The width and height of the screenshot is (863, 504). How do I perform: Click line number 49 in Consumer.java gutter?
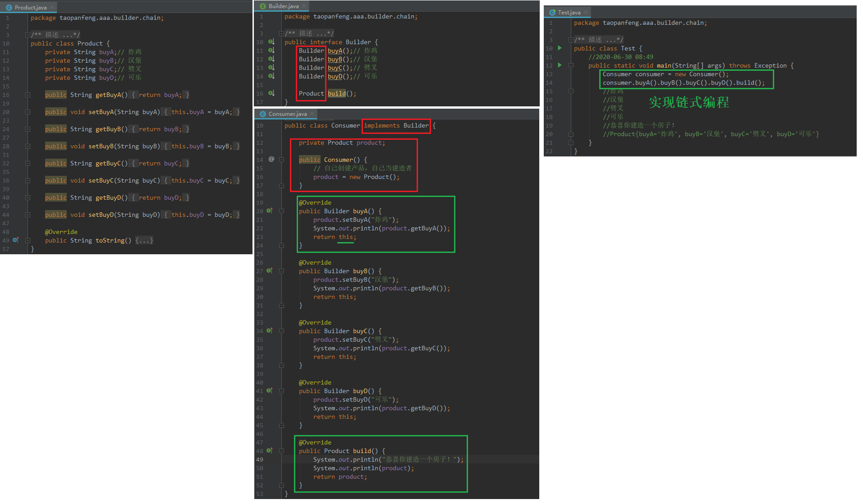pyautogui.click(x=260, y=459)
